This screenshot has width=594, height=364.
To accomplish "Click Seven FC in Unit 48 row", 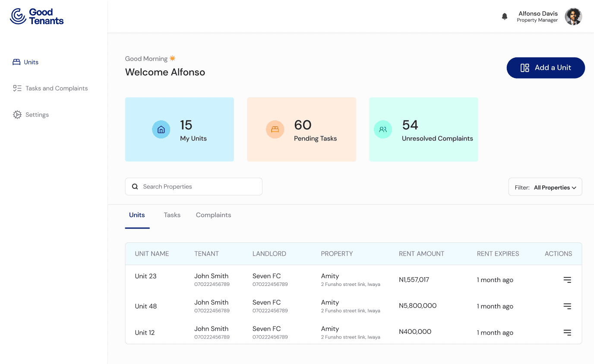I will (x=266, y=302).
